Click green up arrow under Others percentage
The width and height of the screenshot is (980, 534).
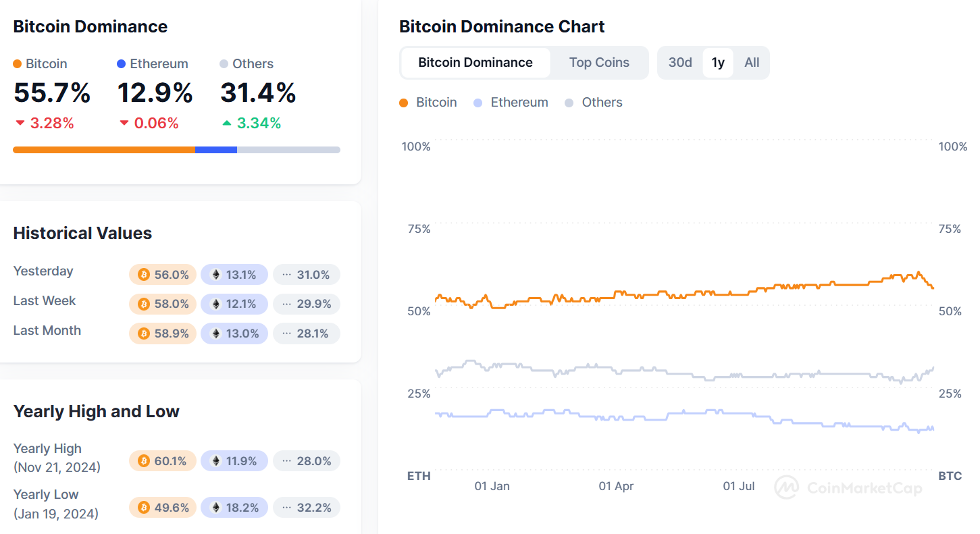226,123
